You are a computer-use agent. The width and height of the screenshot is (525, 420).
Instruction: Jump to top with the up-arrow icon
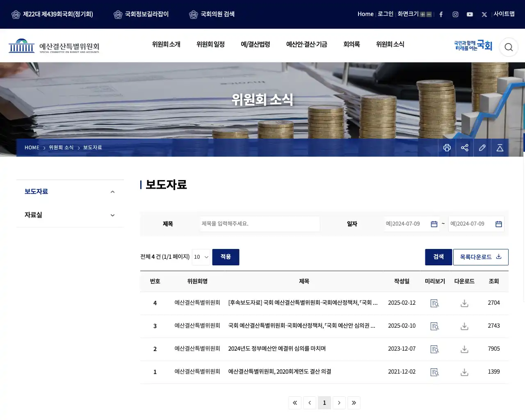pyautogui.click(x=500, y=148)
